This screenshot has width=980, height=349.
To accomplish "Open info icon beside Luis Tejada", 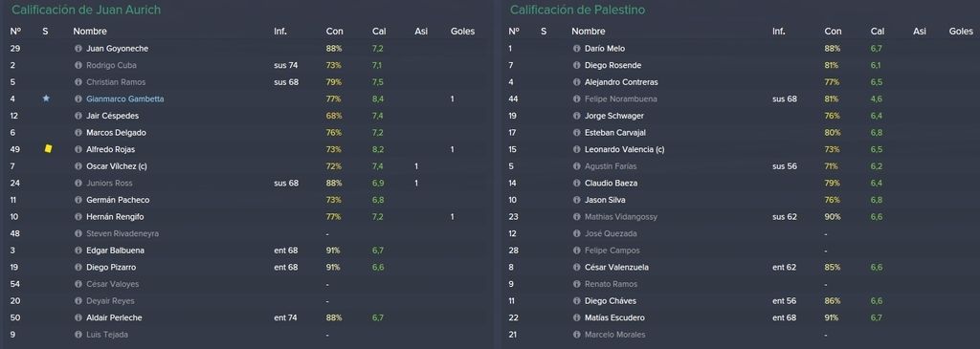I will [x=78, y=335].
